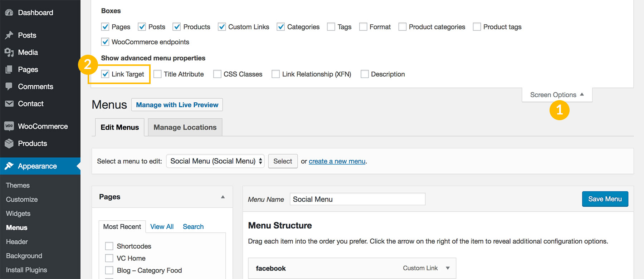Collapse the Screen Options panel
644x279 pixels.
coord(557,95)
